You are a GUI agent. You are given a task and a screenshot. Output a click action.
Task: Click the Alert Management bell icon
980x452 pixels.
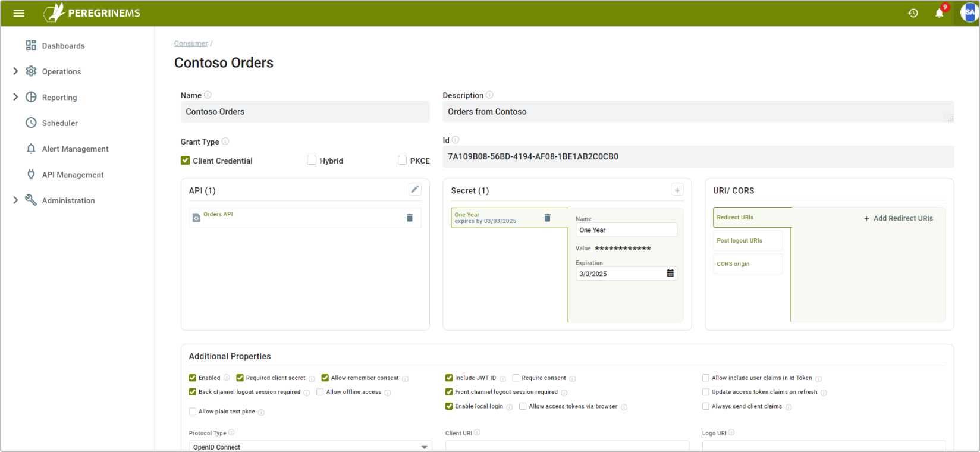(x=31, y=149)
